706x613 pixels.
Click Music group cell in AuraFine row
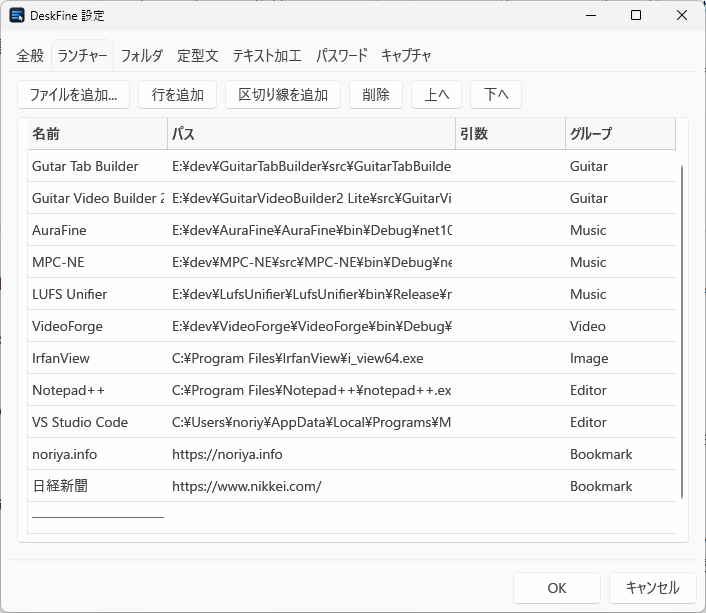click(x=620, y=230)
